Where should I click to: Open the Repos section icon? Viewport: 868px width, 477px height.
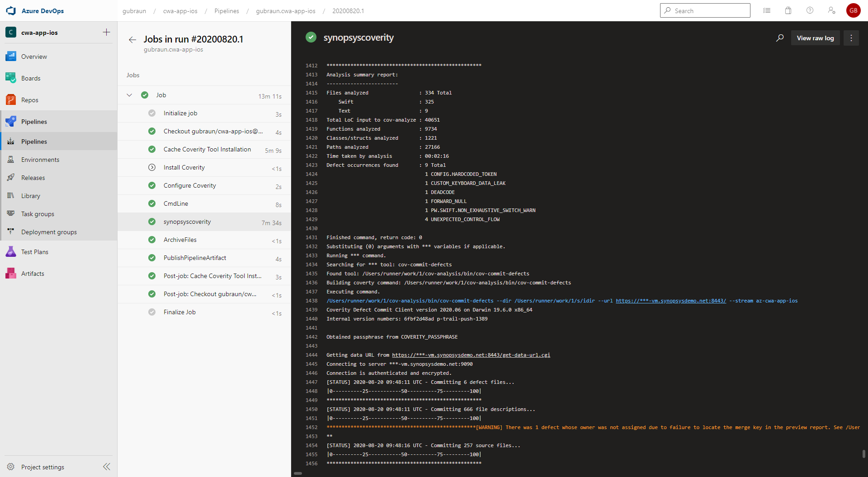click(11, 100)
